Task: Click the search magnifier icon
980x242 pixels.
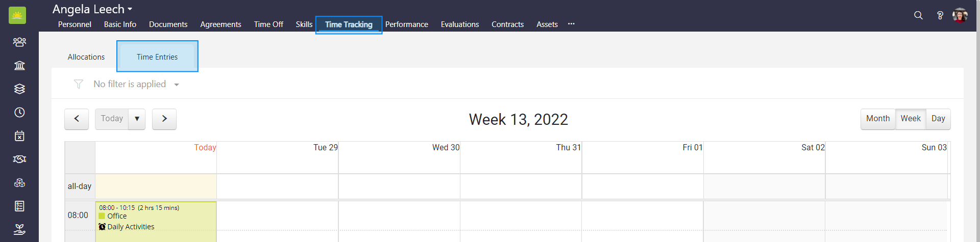Action: point(918,15)
